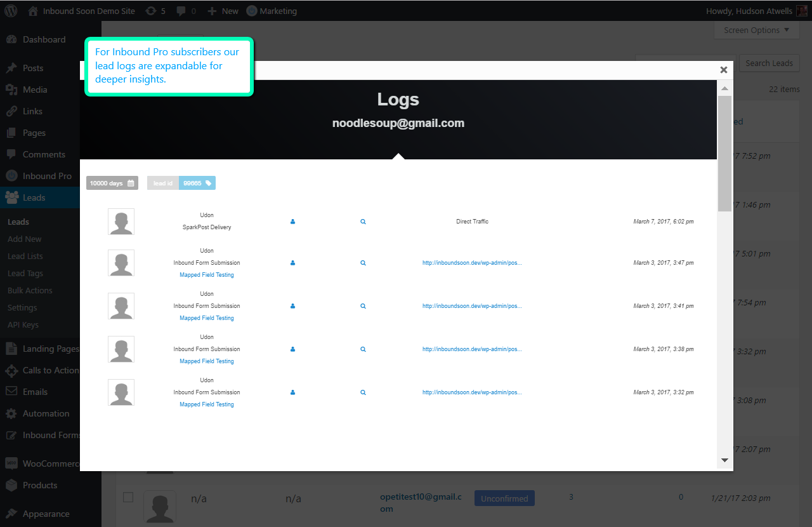Open Mapped Field Testing link in 3:38 pm row
812x527 pixels.
click(207, 361)
